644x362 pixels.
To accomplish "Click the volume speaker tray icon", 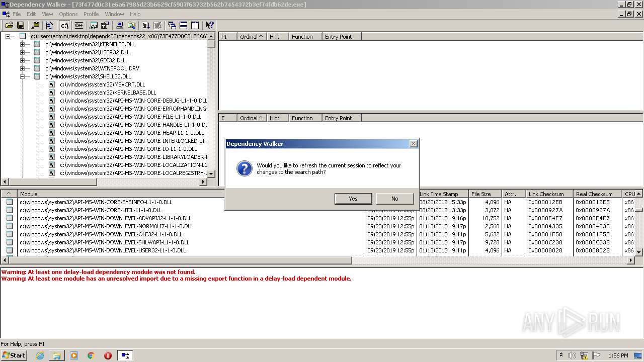I will coord(572,355).
